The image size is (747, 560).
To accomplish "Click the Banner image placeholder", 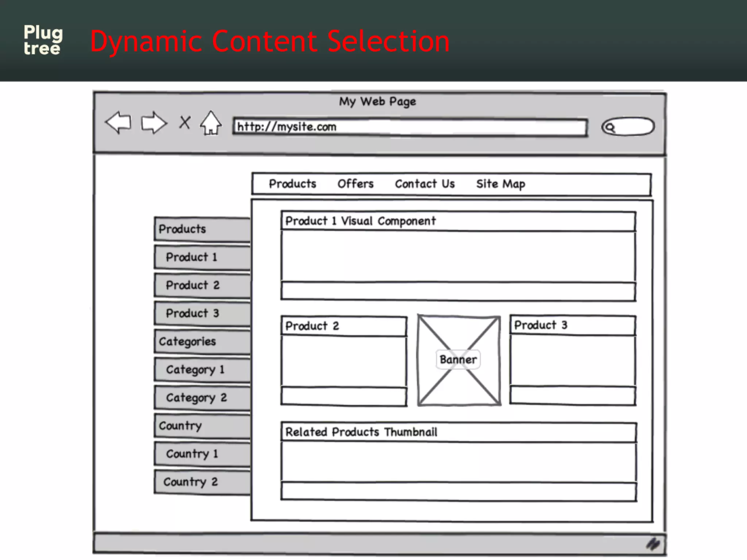I will pyautogui.click(x=459, y=360).
